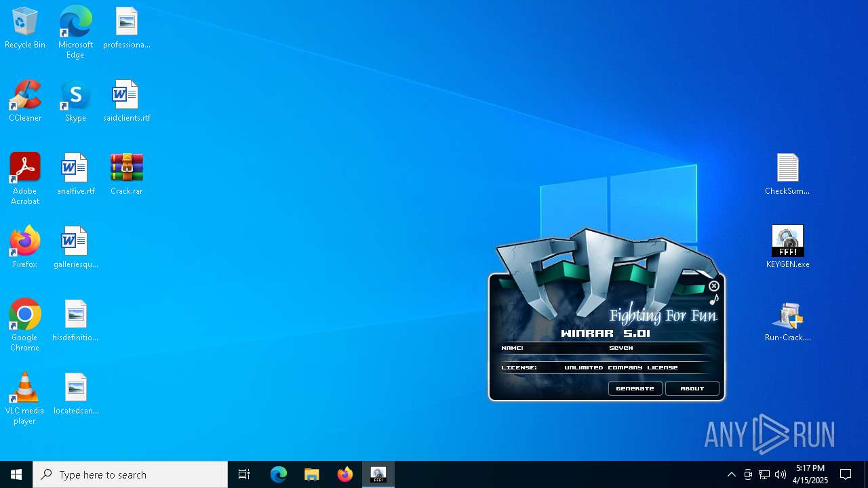Select the galleriesqu... document icon
Image resolution: width=868 pixels, height=488 pixels.
coord(75,248)
